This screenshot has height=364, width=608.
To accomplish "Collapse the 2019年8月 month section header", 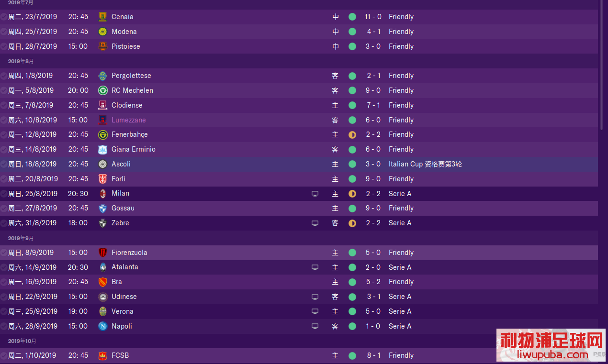I will click(21, 61).
